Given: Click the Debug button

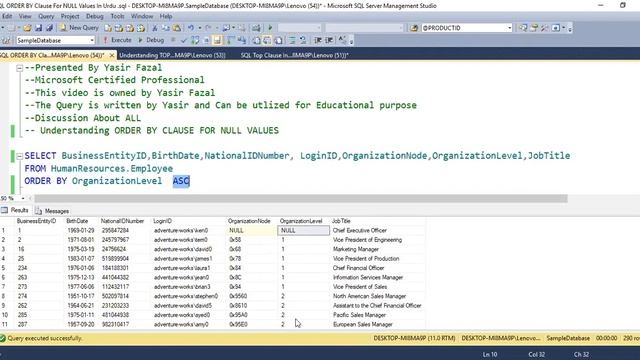Looking at the screenshot, I should pos(151,40).
